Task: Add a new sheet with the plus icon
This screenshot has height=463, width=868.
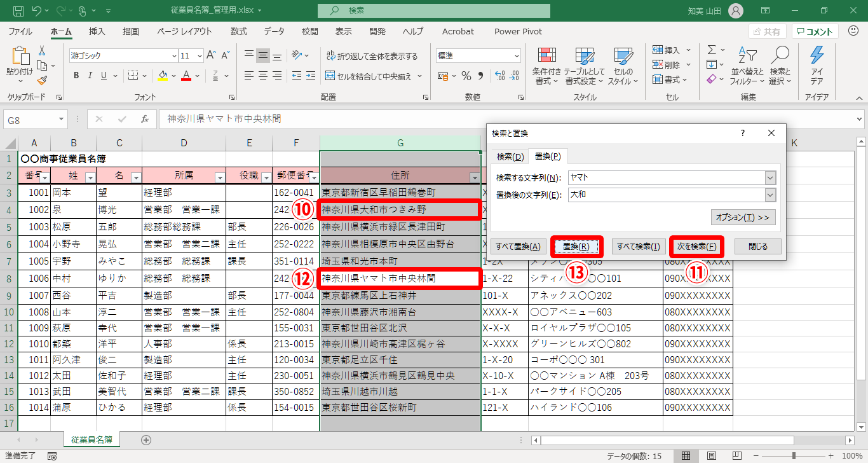Action: point(146,439)
